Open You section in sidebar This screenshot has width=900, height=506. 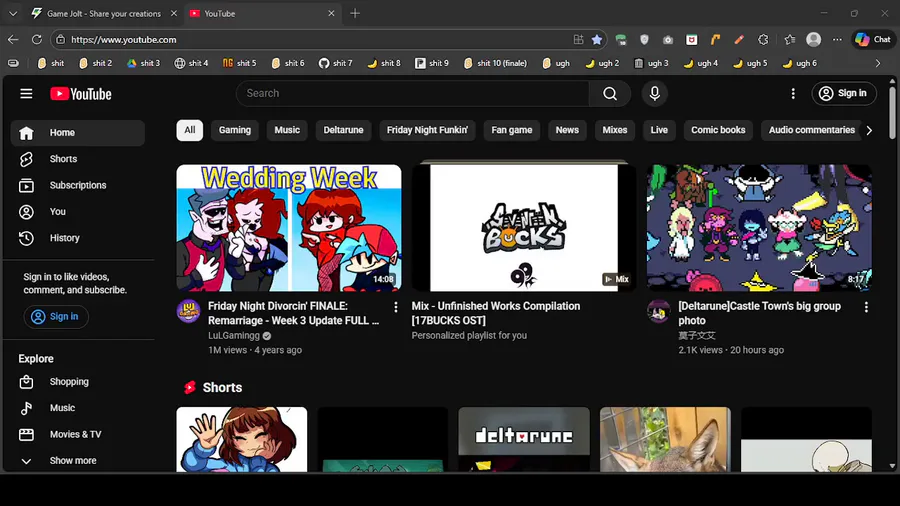tap(78, 212)
